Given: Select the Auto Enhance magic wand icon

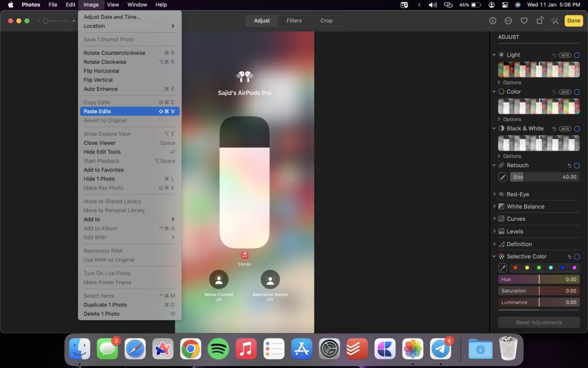Looking at the screenshot, I should (x=555, y=20).
